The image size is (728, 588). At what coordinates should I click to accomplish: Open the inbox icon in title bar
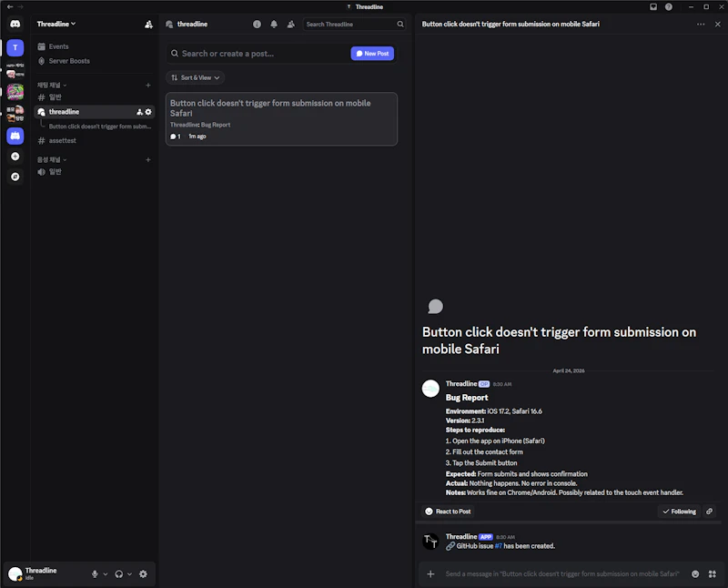point(653,6)
